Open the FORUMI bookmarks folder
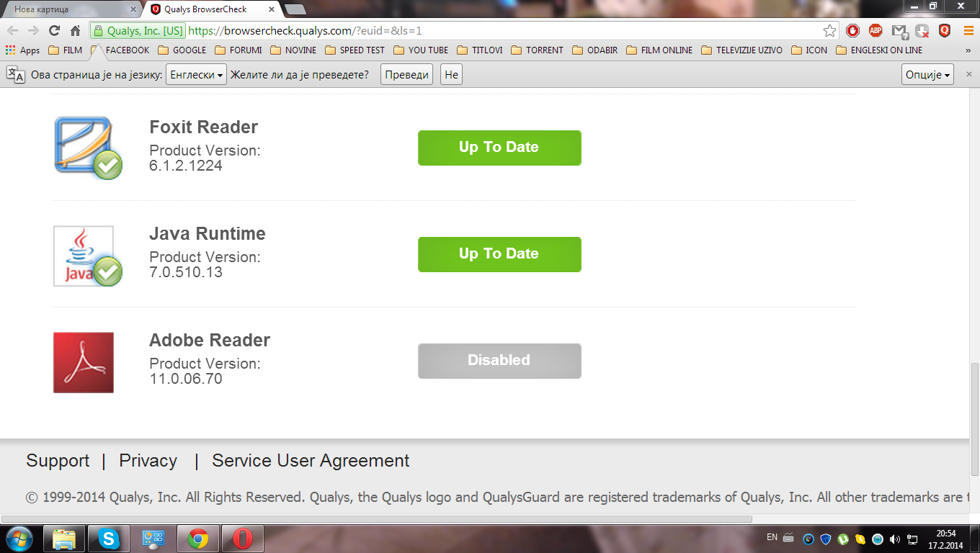980x553 pixels. (x=238, y=50)
